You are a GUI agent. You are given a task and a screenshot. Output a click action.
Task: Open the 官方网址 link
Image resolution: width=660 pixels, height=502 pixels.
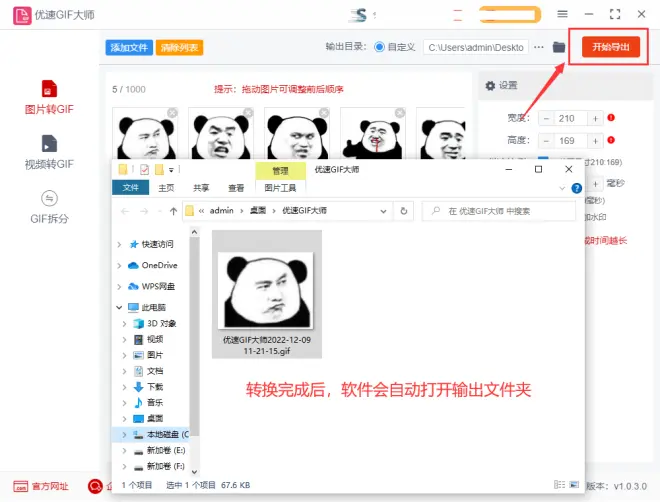coord(50,486)
